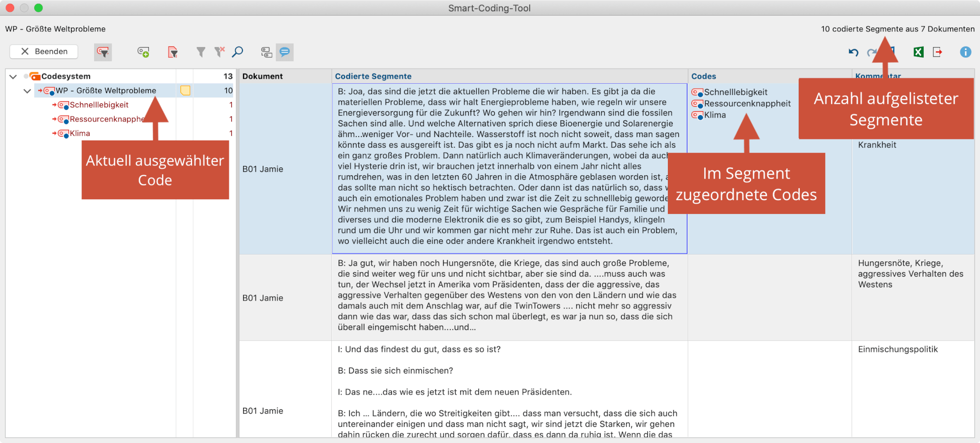Click Schnelllebigkeit code icon in code tree
Screen dimensions: 980x443
click(x=63, y=105)
